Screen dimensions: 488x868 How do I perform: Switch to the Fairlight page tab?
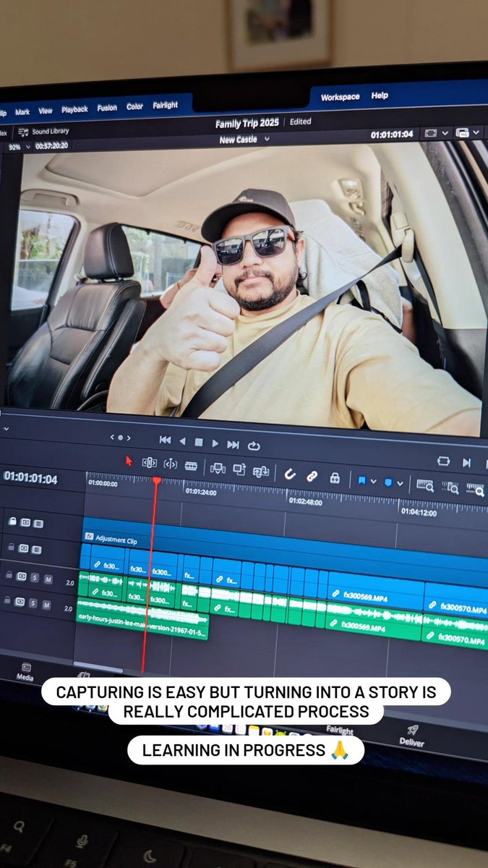pos(340,731)
